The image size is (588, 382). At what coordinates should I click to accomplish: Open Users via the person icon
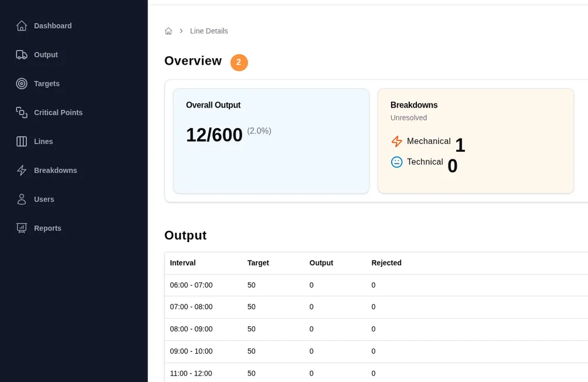click(x=21, y=199)
